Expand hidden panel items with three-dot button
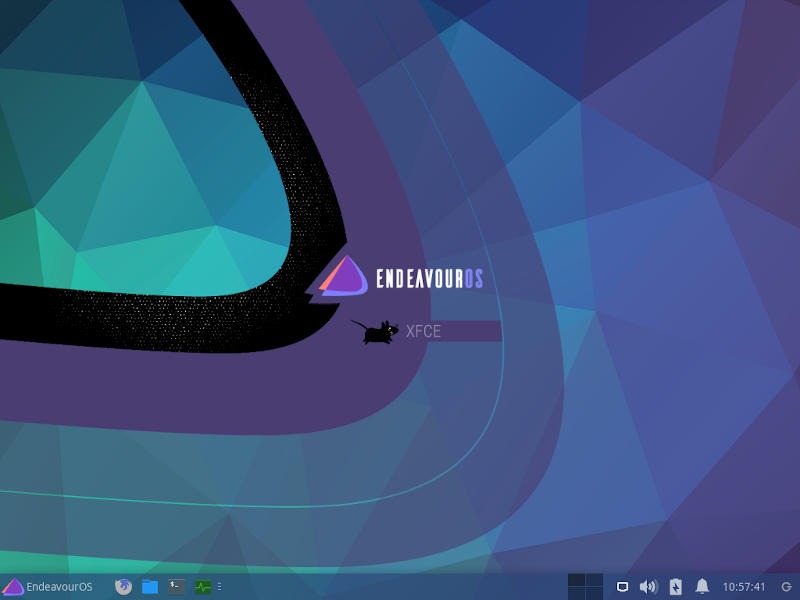 point(219,587)
